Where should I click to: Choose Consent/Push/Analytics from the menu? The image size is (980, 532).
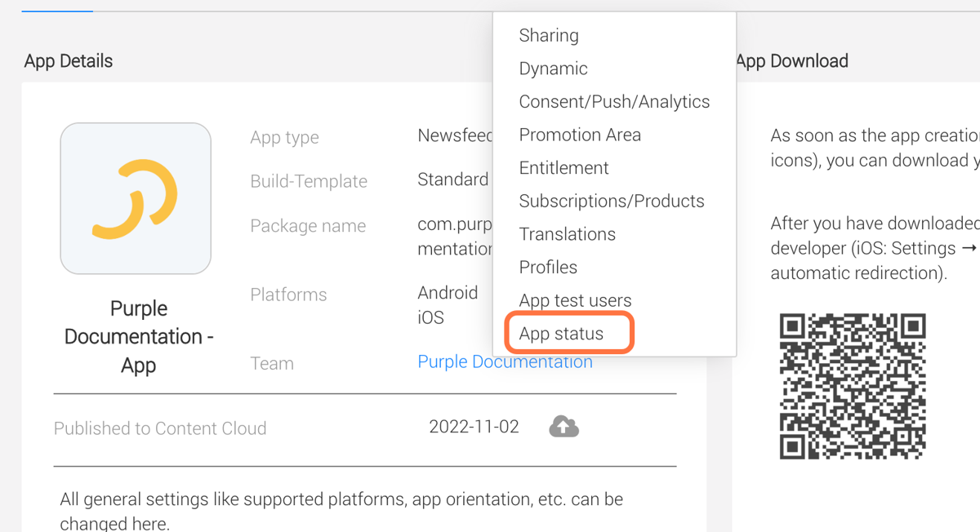click(614, 102)
